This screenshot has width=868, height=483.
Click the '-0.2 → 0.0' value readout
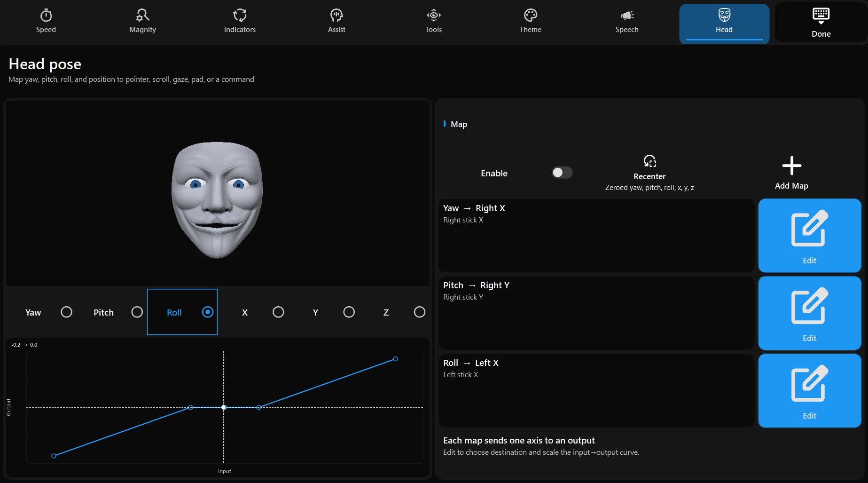(24, 345)
